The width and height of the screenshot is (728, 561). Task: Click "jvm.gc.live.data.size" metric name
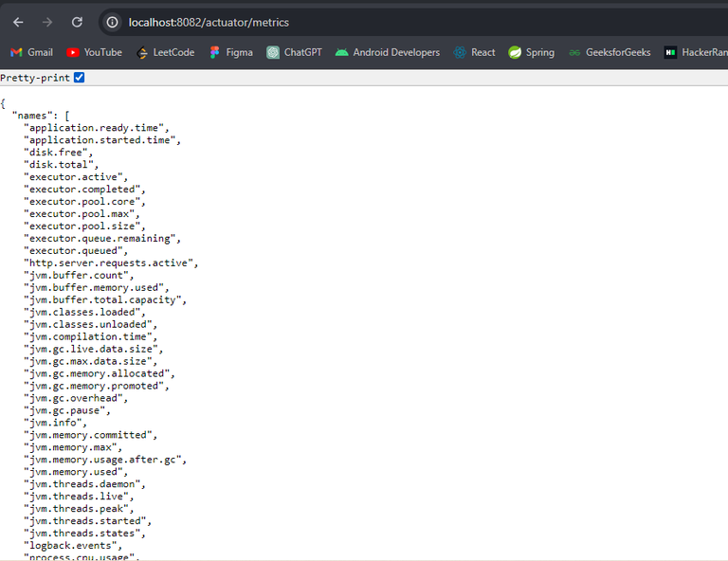point(91,350)
